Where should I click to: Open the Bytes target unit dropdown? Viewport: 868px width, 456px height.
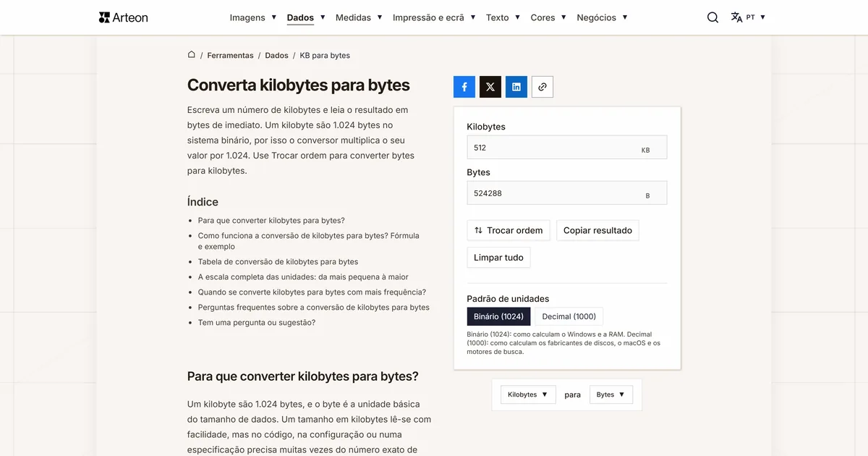(x=611, y=394)
